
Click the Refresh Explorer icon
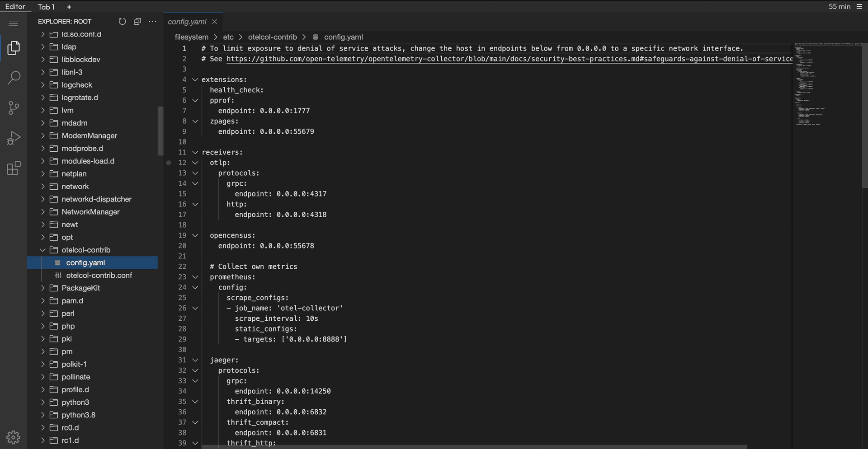point(122,21)
